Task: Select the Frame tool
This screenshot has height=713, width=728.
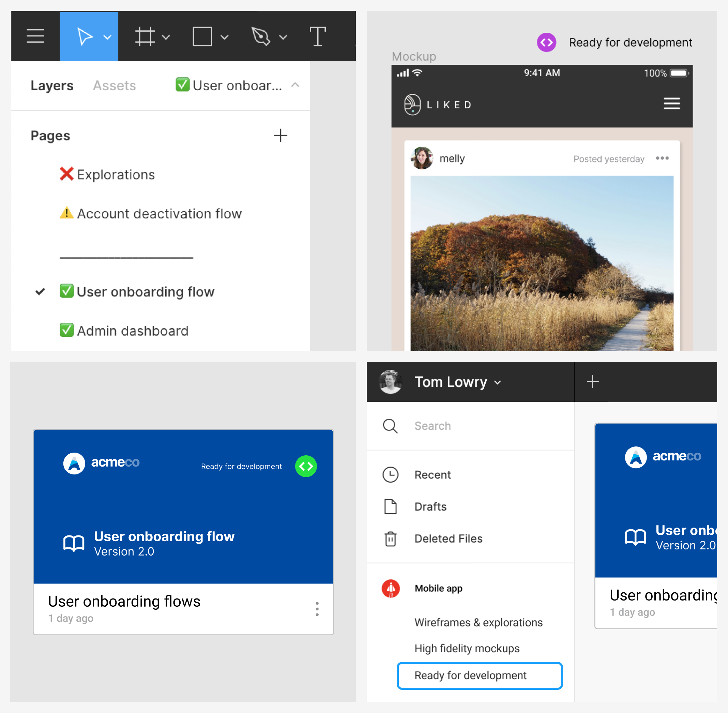Action: point(145,37)
